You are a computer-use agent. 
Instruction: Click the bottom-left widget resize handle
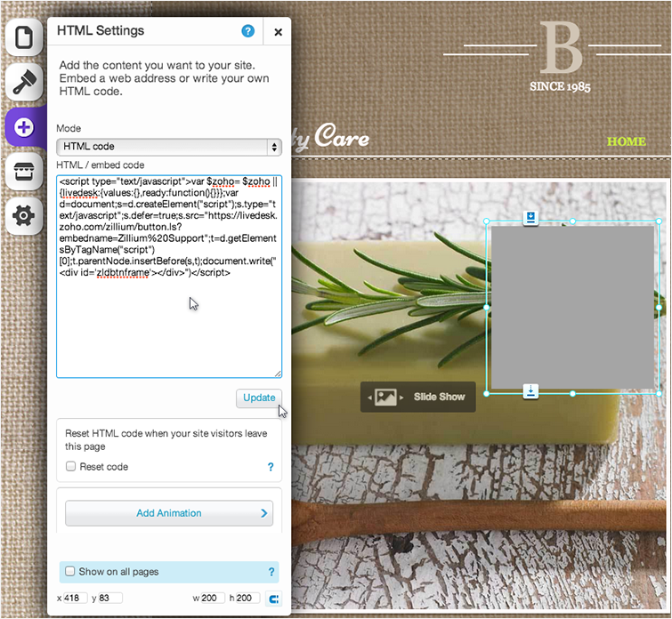[487, 394]
